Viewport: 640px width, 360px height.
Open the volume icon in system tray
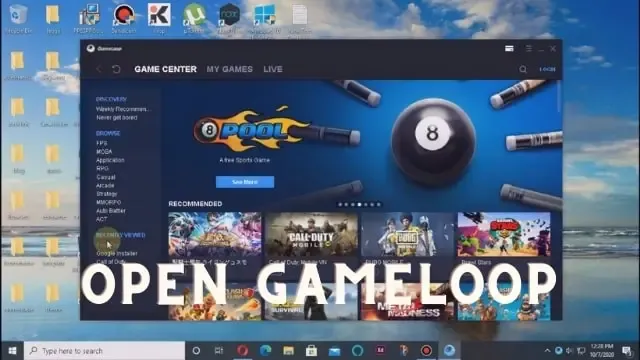(x=569, y=351)
